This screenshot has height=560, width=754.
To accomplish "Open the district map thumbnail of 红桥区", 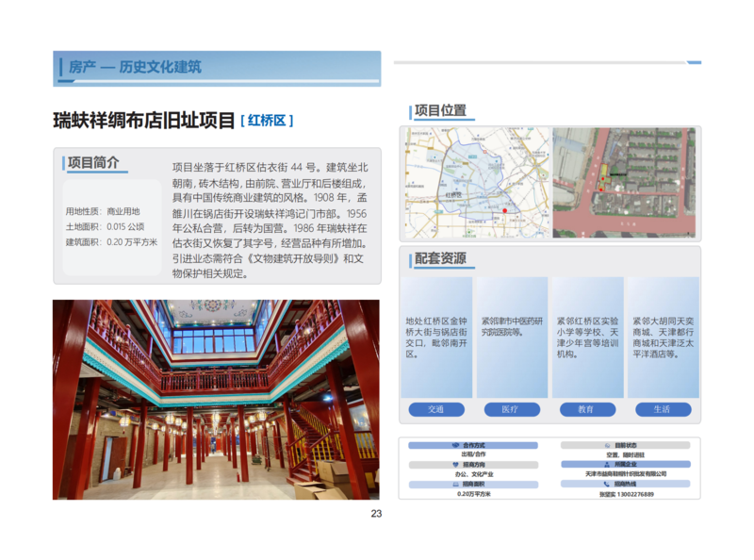I will point(476,182).
